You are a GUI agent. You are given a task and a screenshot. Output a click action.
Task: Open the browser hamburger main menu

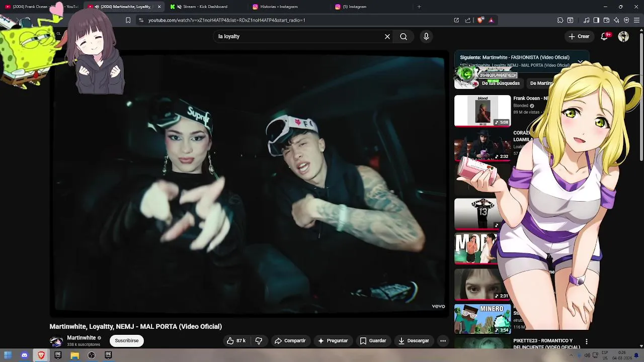[x=637, y=20]
